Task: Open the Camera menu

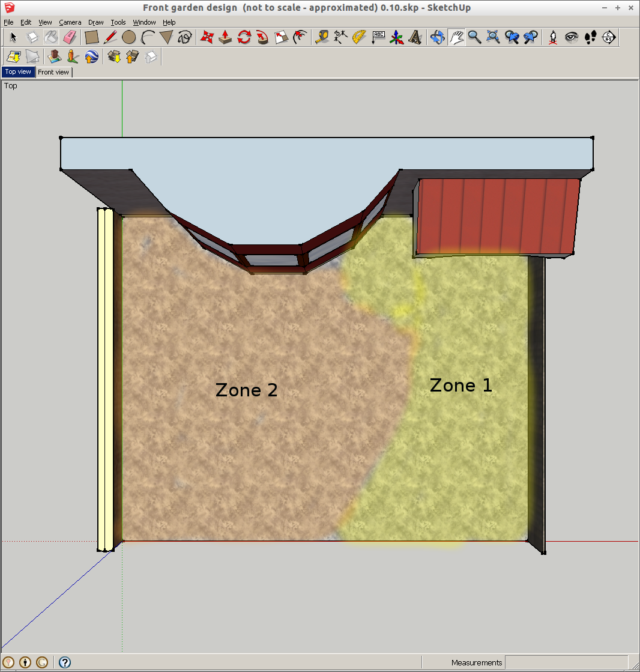Action: (x=70, y=22)
